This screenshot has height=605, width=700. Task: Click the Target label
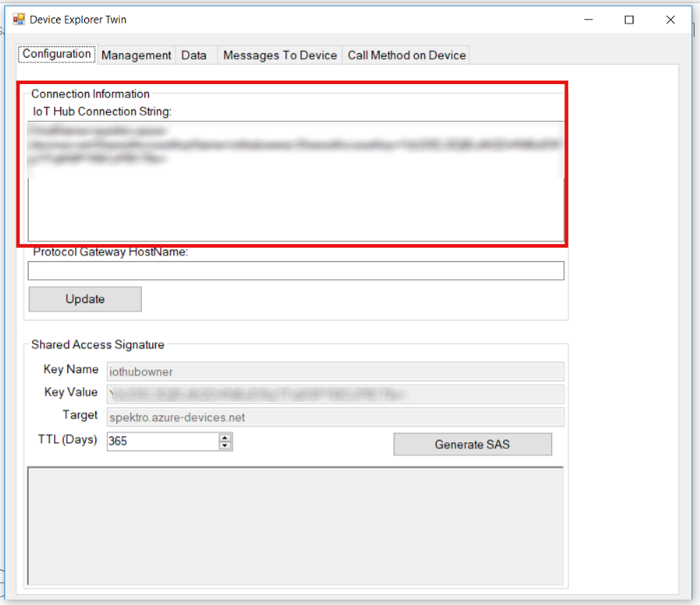click(80, 415)
